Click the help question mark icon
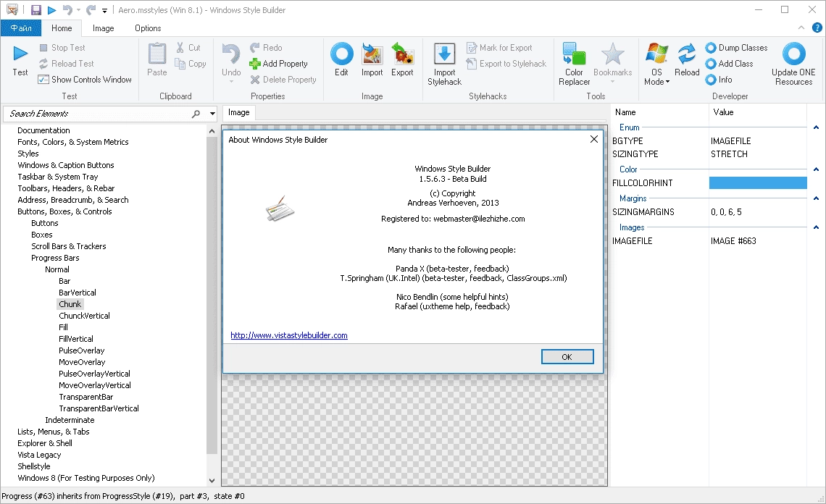 point(817,28)
